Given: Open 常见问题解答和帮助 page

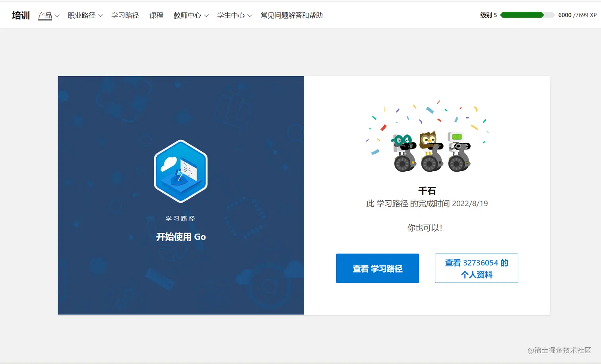Looking at the screenshot, I should (291, 15).
